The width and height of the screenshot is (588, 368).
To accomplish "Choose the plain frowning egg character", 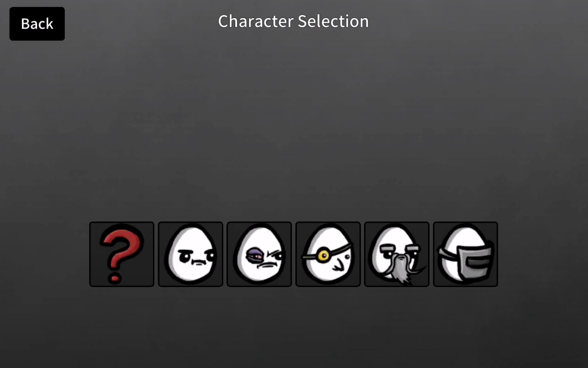I will tap(191, 254).
